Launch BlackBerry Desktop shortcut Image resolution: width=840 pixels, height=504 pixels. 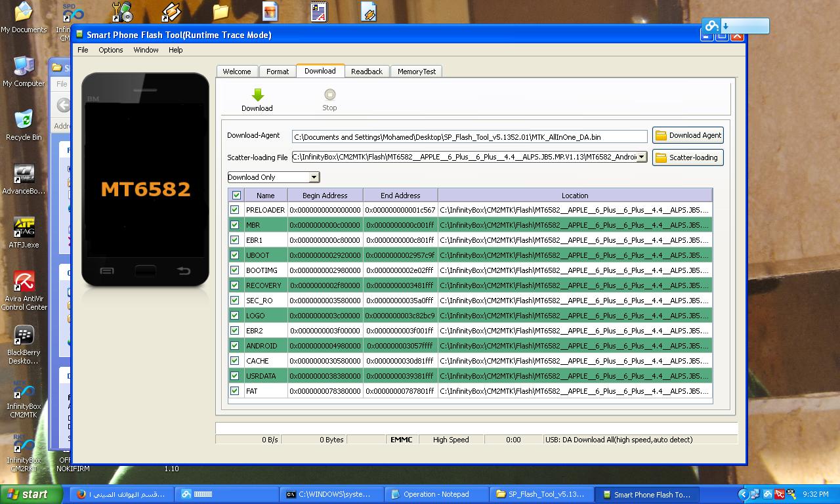24,335
